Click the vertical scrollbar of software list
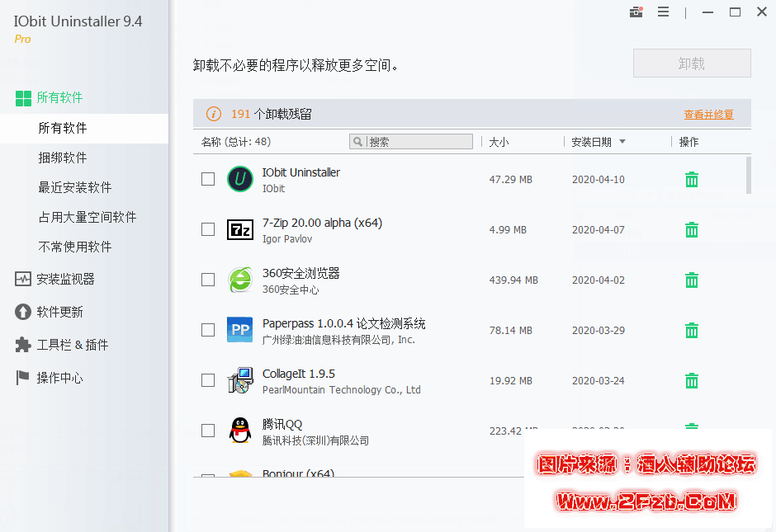776x532 pixels. 748,175
